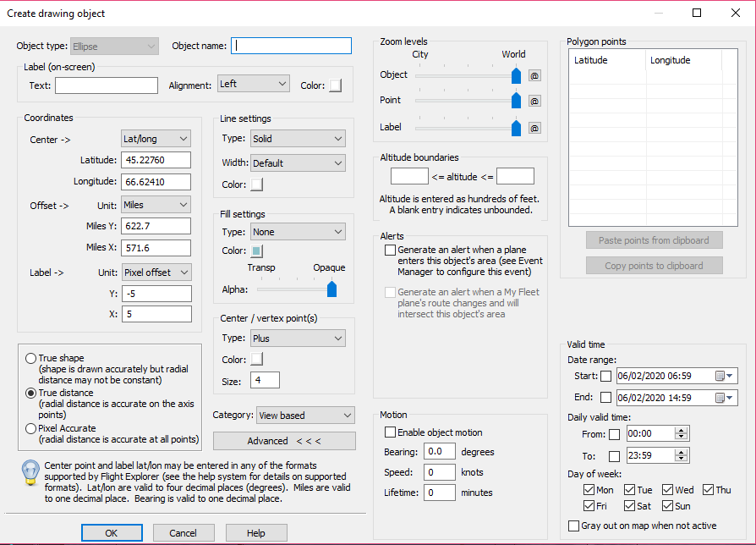Click the Point zoom level slider handle
The height and width of the screenshot is (545, 756).
pos(516,101)
